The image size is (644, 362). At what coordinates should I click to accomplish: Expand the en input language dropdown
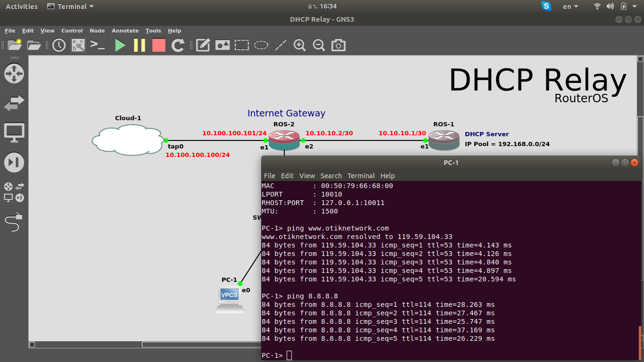coord(570,7)
